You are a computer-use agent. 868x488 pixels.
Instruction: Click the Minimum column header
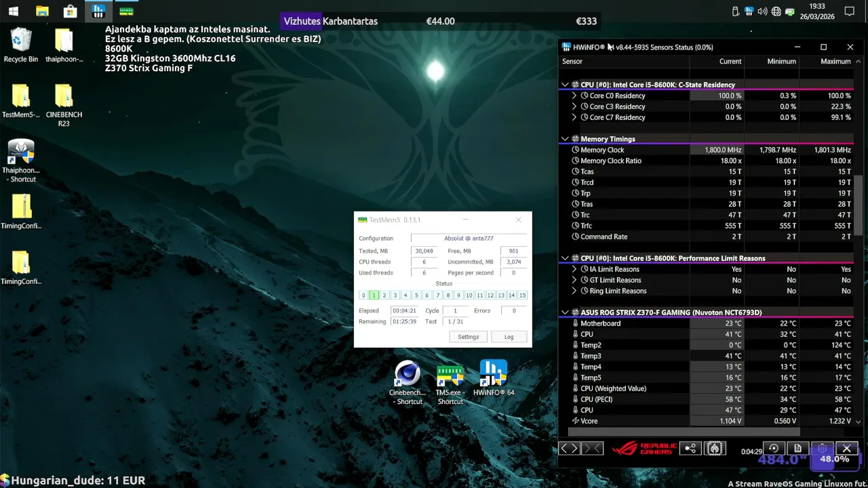click(772, 61)
